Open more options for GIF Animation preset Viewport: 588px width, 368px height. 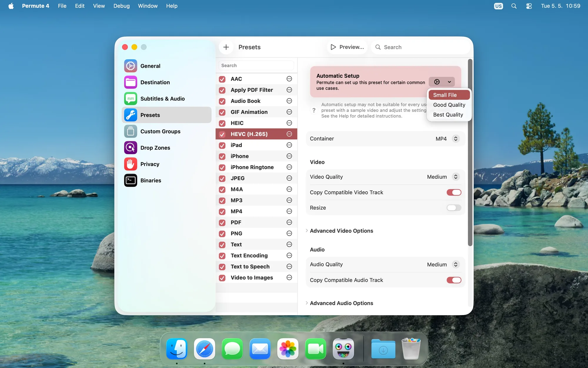(x=289, y=112)
